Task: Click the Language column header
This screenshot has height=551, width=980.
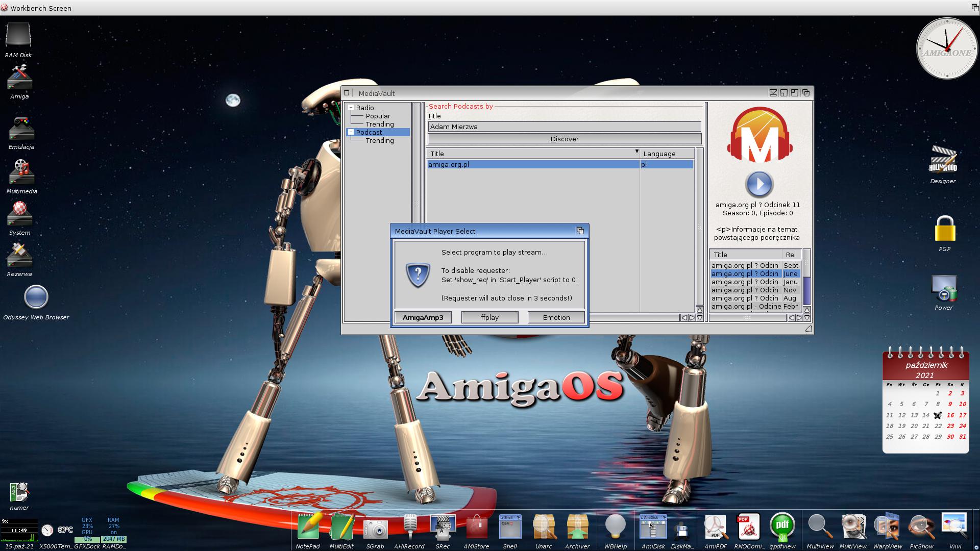Action: tap(667, 154)
